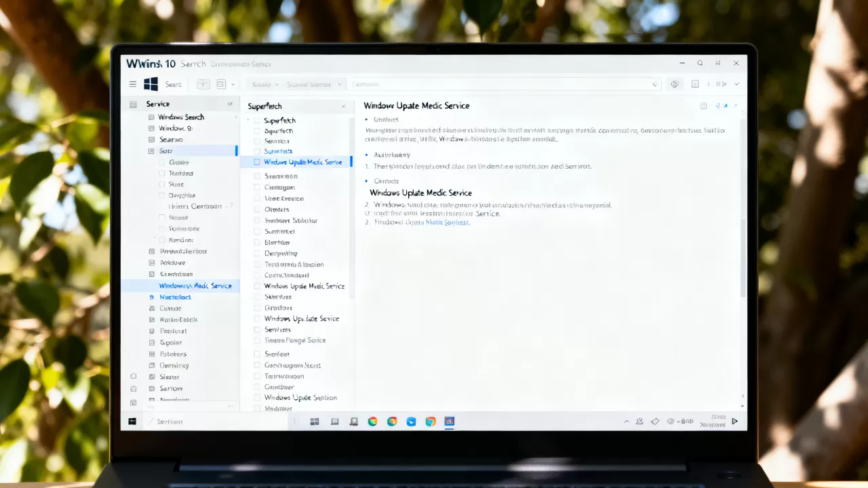Image resolution: width=868 pixels, height=488 pixels.
Task: Tick the last Windows Update row's checkbox
Action: click(x=257, y=398)
